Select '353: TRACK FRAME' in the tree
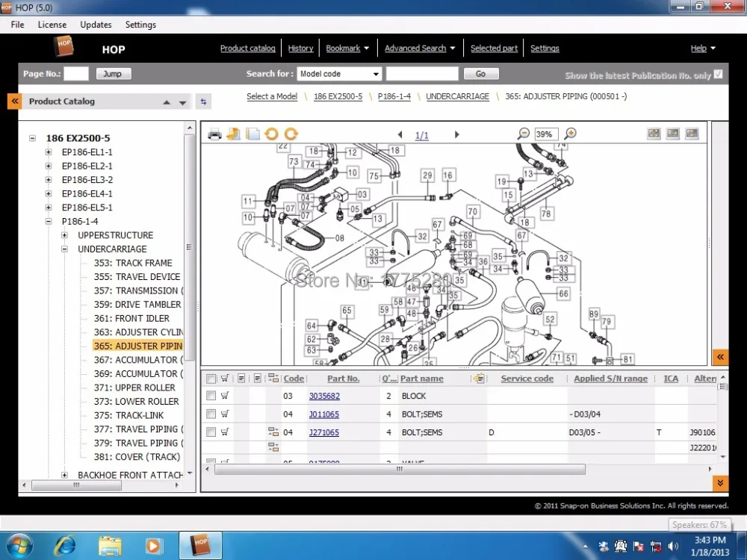 (x=133, y=263)
